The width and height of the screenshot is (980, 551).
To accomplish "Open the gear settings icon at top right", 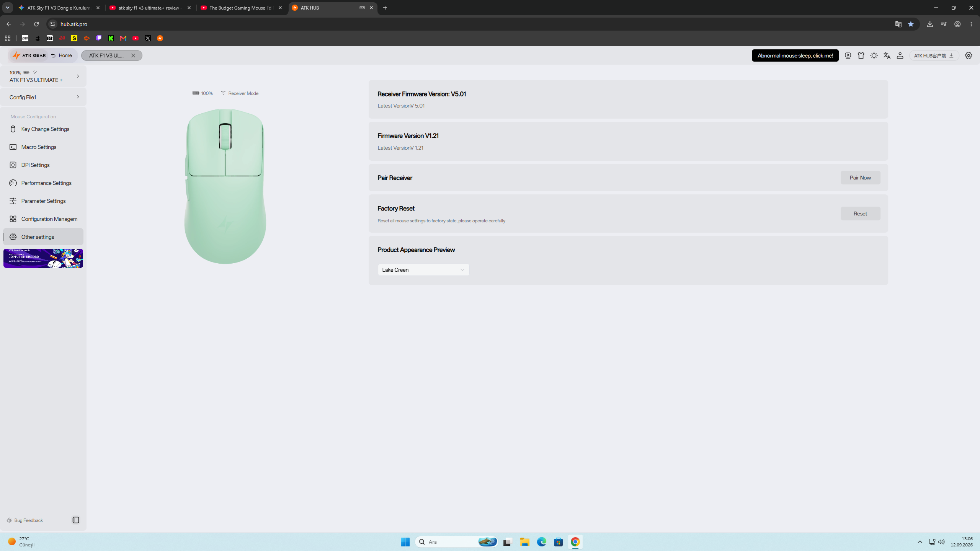I will 969,55.
